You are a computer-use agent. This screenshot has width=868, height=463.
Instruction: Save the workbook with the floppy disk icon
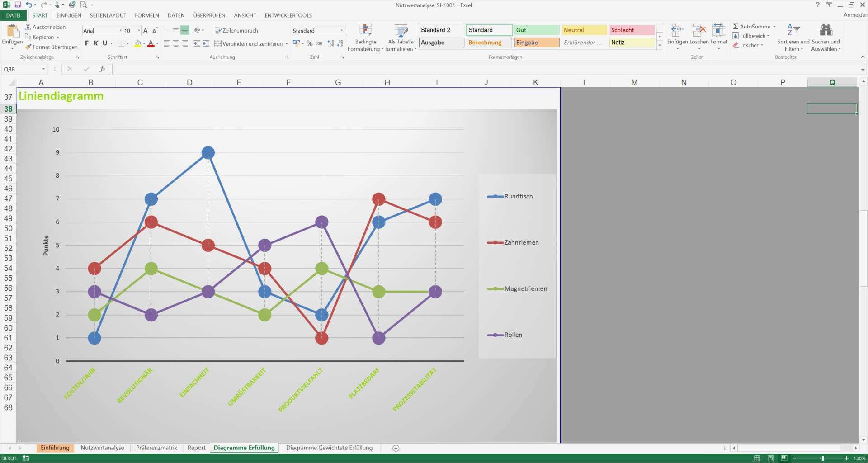click(x=18, y=5)
